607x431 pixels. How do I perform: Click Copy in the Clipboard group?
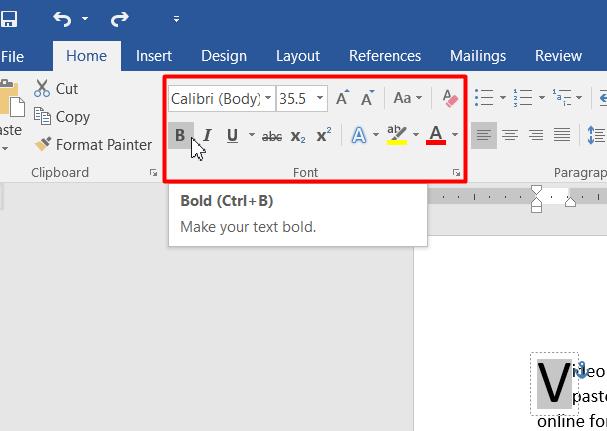click(62, 117)
